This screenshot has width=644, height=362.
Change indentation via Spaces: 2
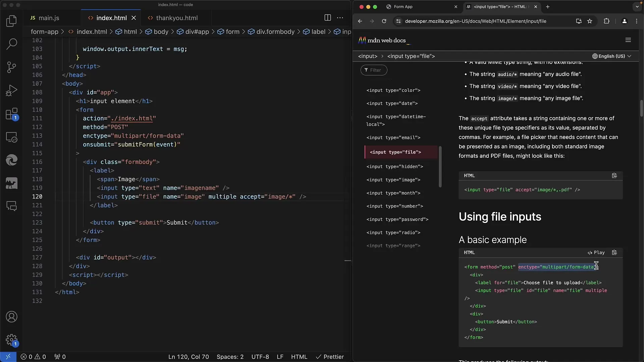pyautogui.click(x=230, y=357)
